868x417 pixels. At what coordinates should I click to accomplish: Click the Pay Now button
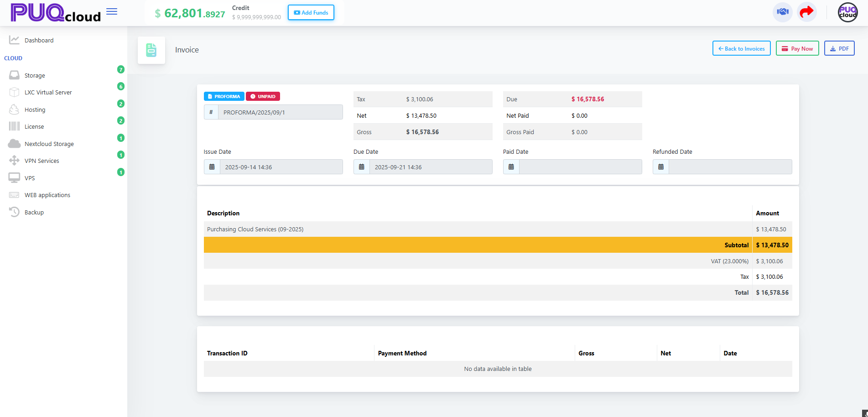coord(797,48)
